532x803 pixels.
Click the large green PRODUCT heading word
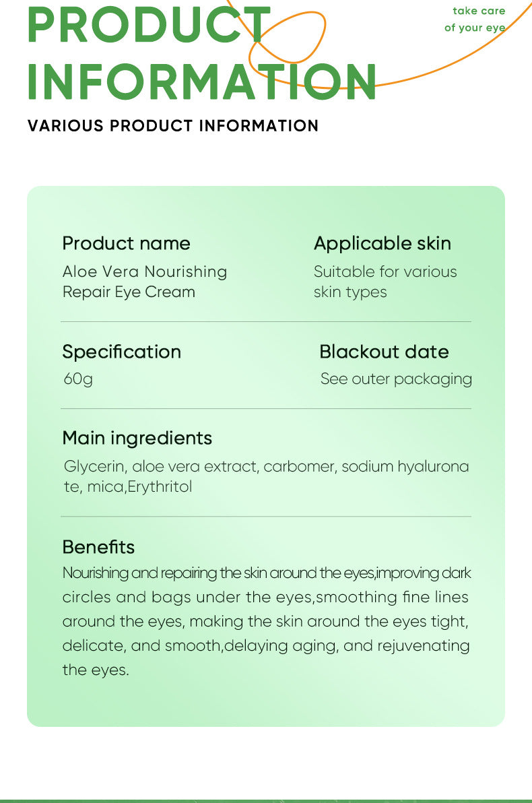click(x=148, y=26)
